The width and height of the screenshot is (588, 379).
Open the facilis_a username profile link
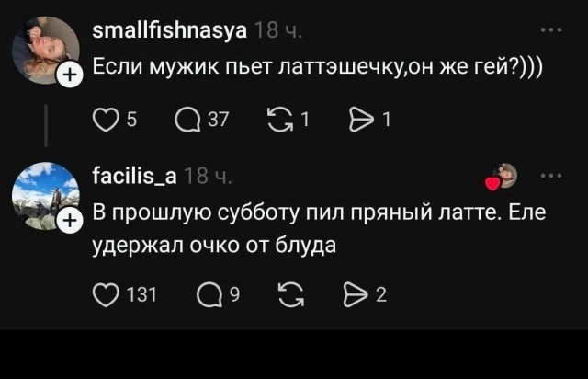[136, 178]
